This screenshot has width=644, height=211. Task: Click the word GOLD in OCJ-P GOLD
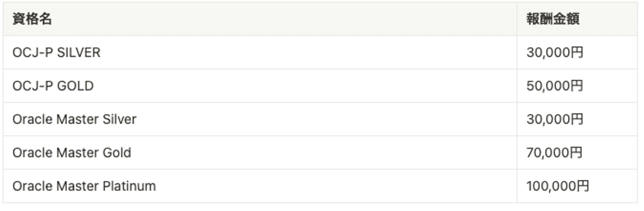point(75,86)
